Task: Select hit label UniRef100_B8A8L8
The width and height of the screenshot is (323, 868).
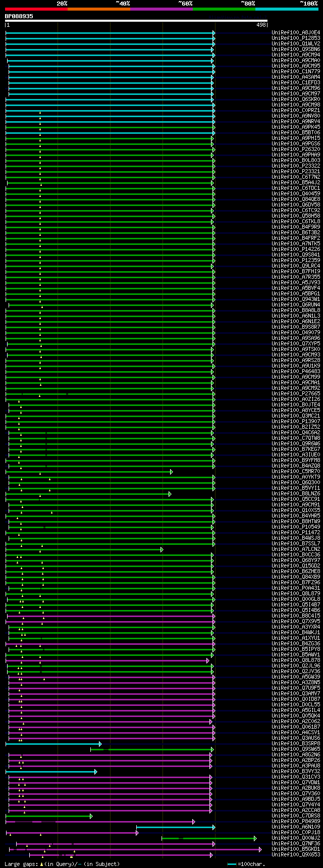Action: (x=296, y=310)
